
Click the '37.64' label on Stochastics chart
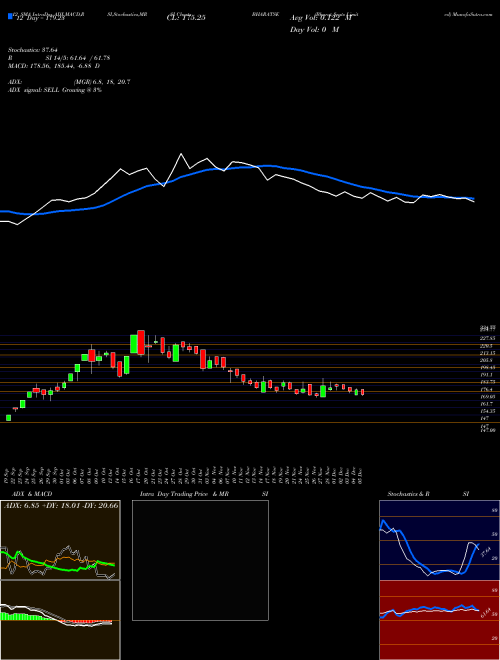pos(485,551)
